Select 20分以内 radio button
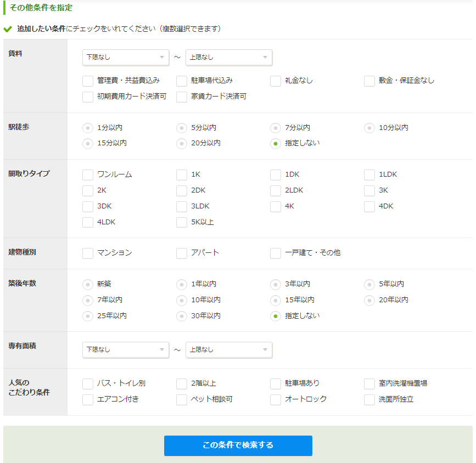Image resolution: width=476 pixels, height=463 pixels. [182, 144]
